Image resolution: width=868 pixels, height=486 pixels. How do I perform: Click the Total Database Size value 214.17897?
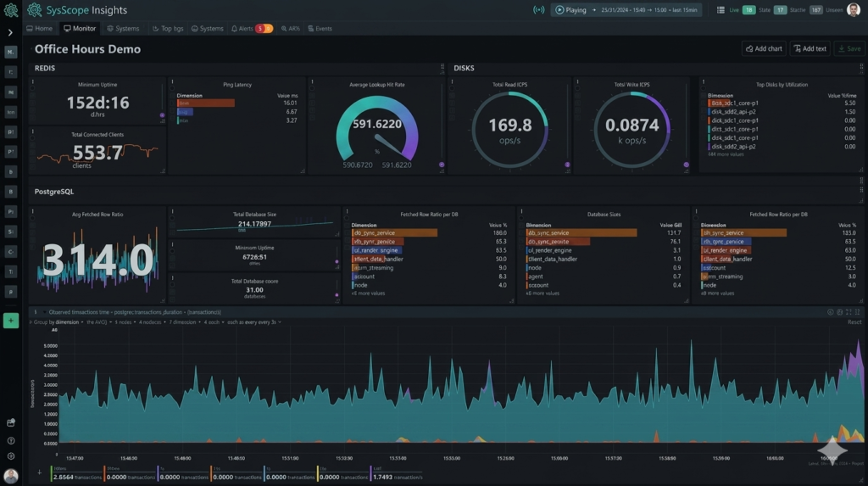pyautogui.click(x=254, y=224)
